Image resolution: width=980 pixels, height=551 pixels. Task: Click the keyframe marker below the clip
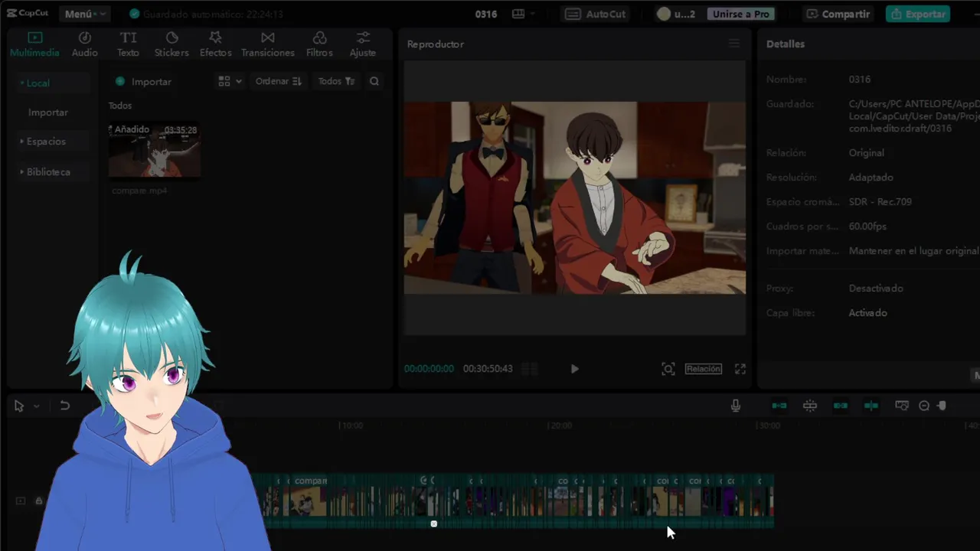pyautogui.click(x=434, y=523)
